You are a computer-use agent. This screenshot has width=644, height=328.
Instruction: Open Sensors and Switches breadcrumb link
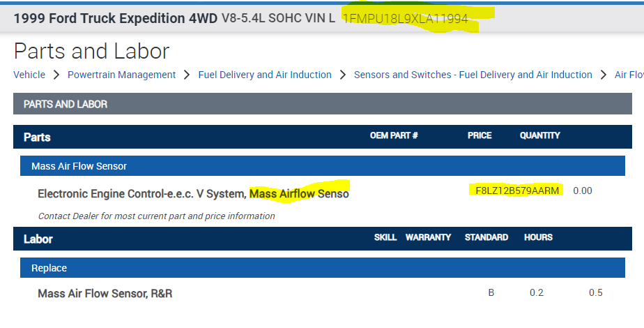(x=473, y=75)
